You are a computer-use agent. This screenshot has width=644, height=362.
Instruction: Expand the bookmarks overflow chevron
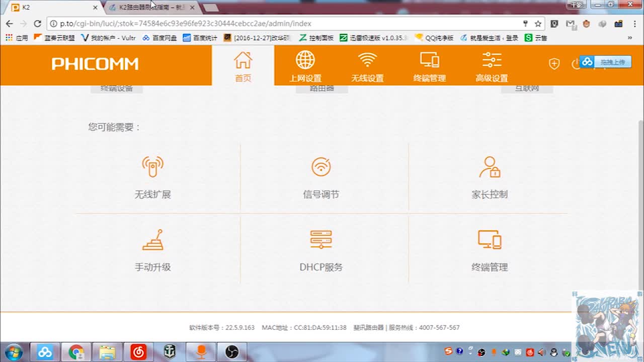(629, 38)
